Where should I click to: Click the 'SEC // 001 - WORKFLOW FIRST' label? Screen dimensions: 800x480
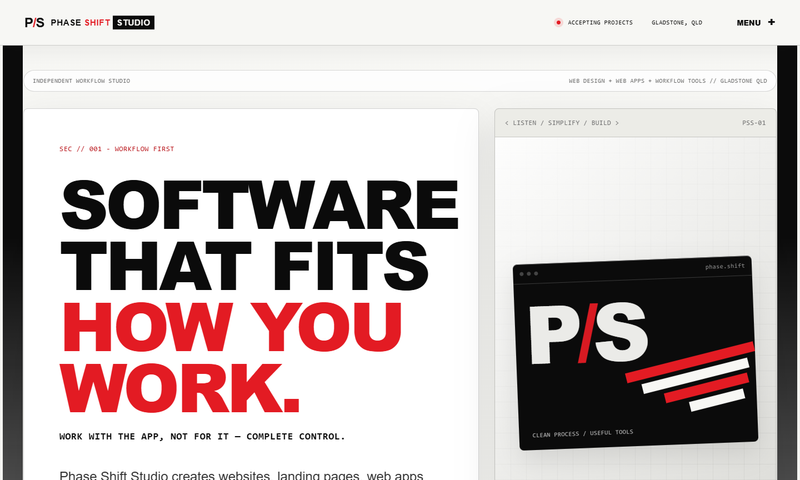[117, 149]
